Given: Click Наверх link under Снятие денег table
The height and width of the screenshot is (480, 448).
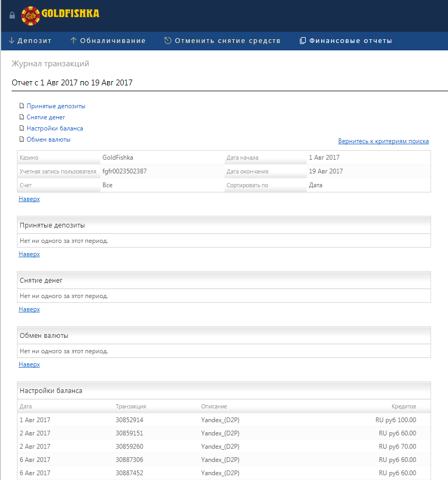Looking at the screenshot, I should tap(29, 309).
